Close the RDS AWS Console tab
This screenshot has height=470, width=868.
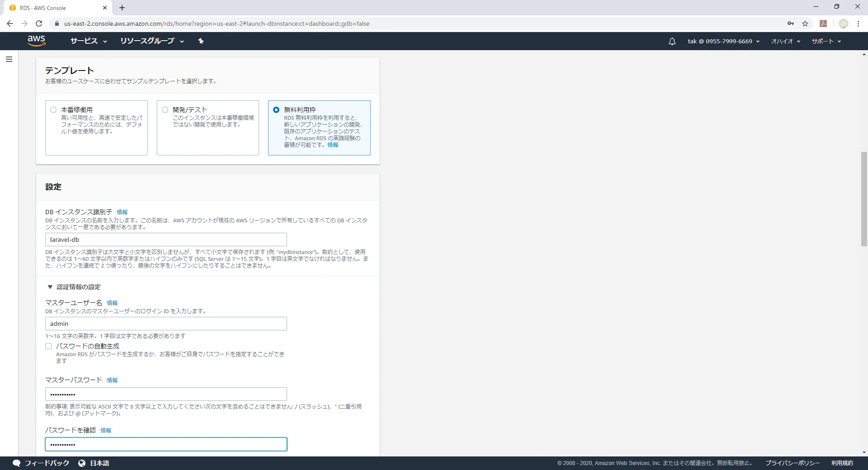pyautogui.click(x=105, y=8)
